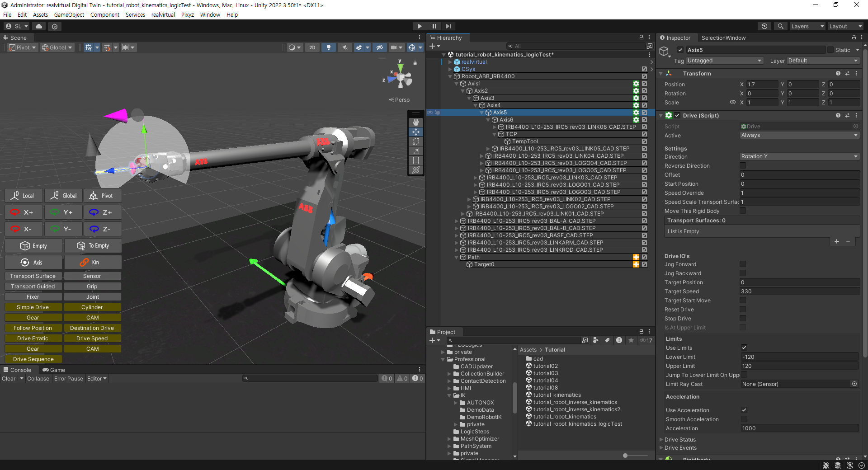The image size is (868, 470).
Task: Enable Smooth Acceleration checkbox
Action: 744,419
